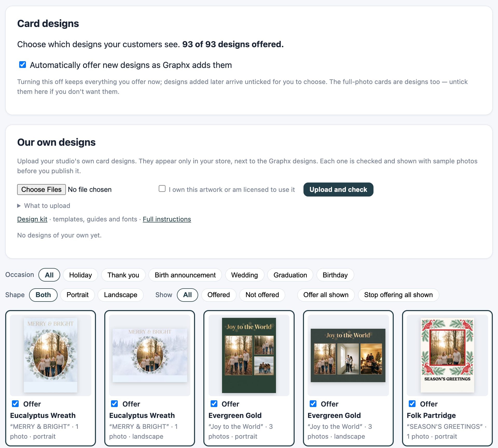Open the Eucalyptus Wreath landscape card thumbnail

tap(150, 355)
